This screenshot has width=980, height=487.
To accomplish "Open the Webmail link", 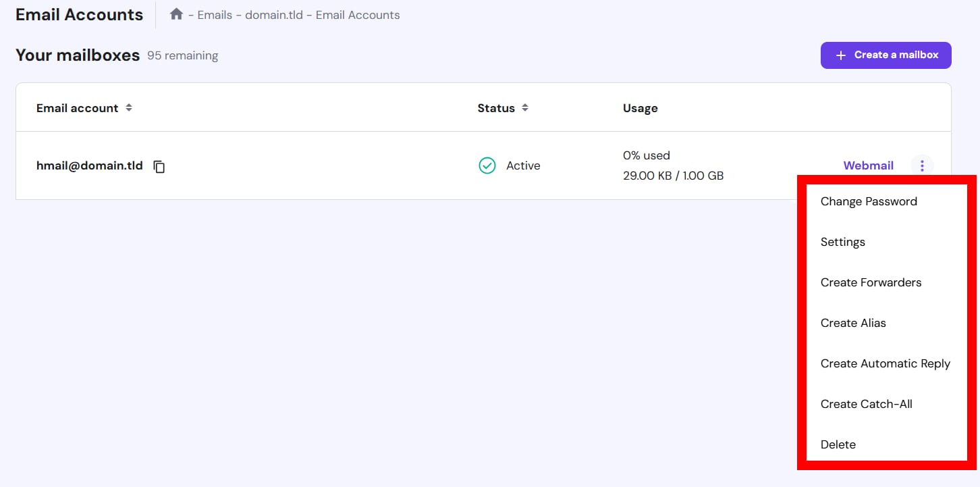I will pos(868,165).
